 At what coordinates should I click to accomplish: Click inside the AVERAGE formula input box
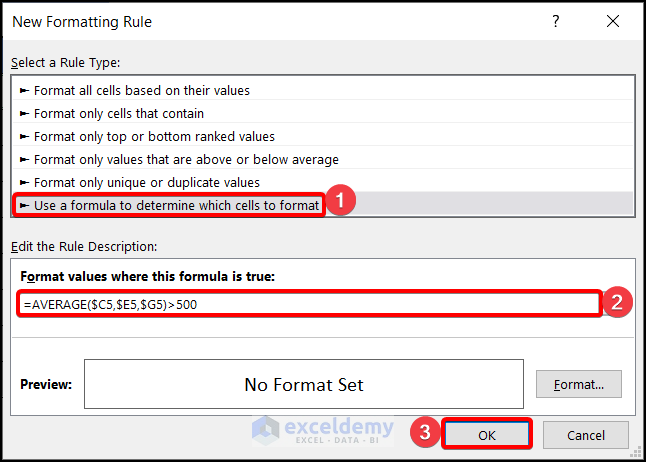[x=308, y=304]
